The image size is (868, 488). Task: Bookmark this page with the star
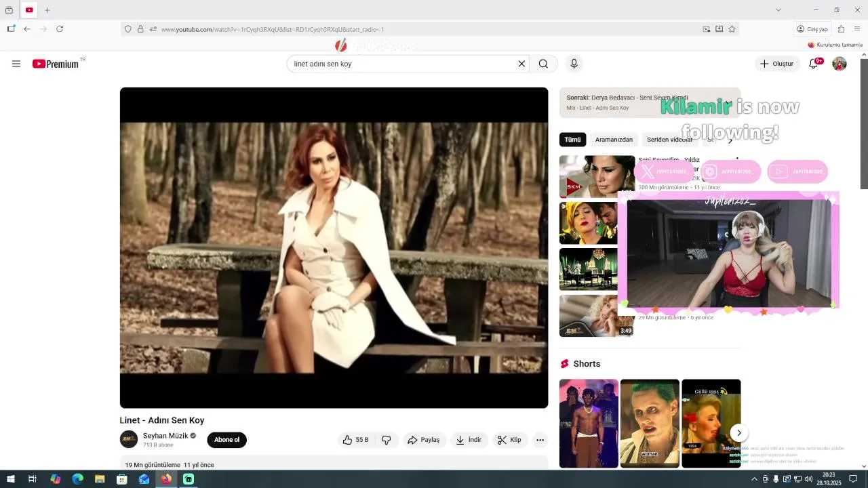(x=732, y=29)
